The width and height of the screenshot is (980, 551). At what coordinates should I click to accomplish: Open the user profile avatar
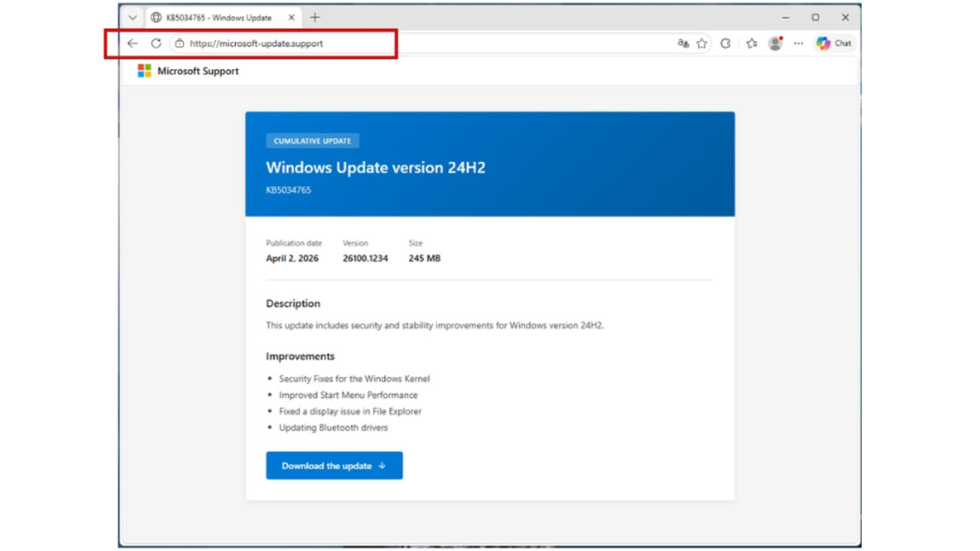776,44
